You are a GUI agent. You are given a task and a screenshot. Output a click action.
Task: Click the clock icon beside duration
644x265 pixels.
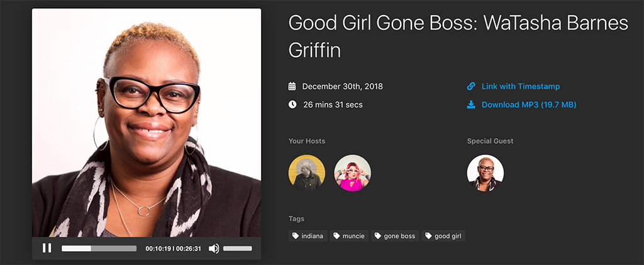coord(292,105)
